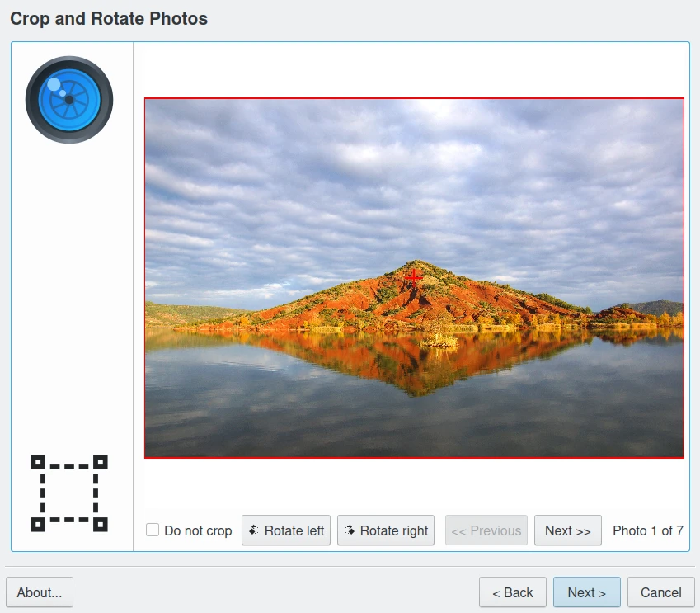The image size is (700, 613).
Task: Click the "Do not crop" label text
Action: coord(198,530)
